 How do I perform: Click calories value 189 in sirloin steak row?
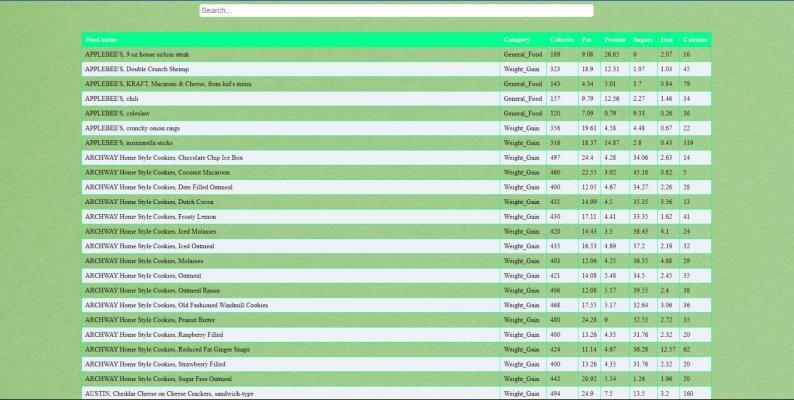coord(555,54)
